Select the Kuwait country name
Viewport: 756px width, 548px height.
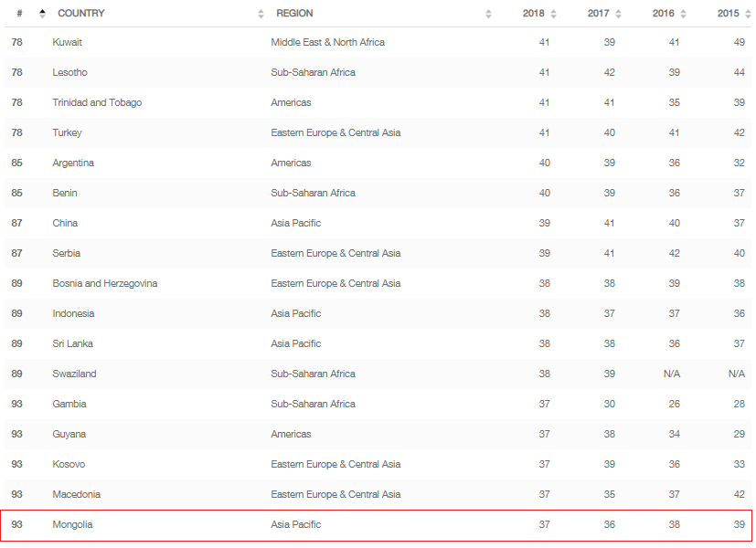[68, 42]
